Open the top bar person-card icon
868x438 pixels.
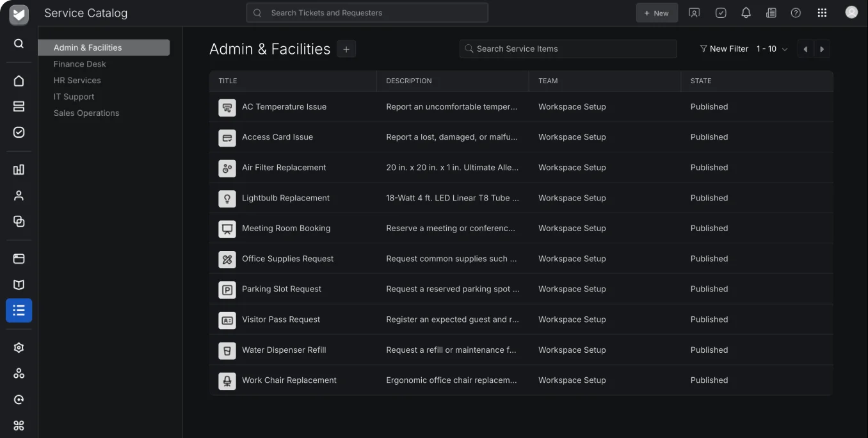pyautogui.click(x=694, y=13)
